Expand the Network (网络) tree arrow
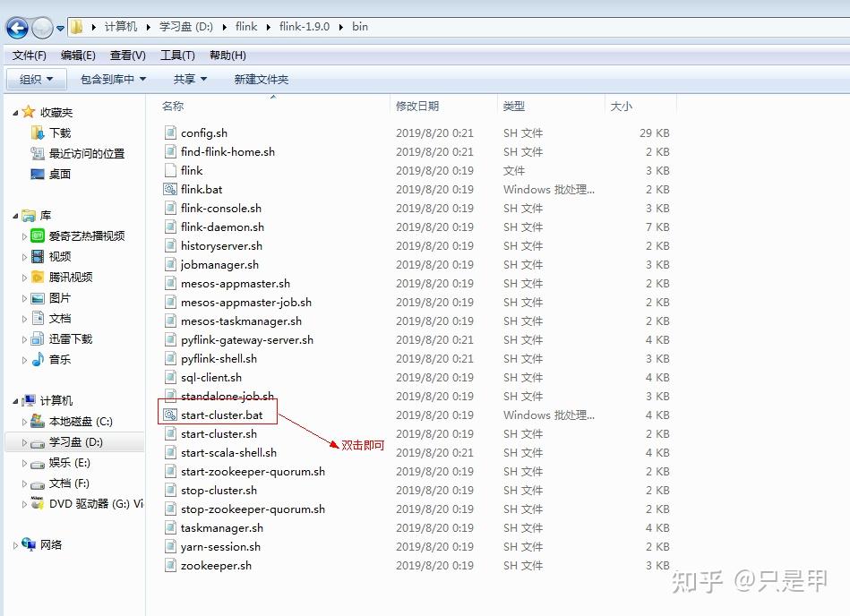Viewport: 850px width, 616px height. click(15, 545)
